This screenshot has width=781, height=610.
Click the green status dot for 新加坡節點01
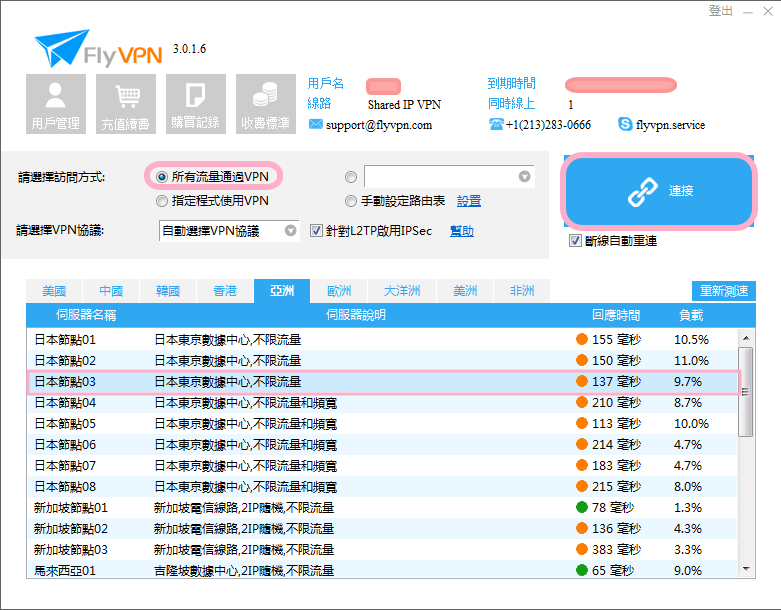coord(581,507)
